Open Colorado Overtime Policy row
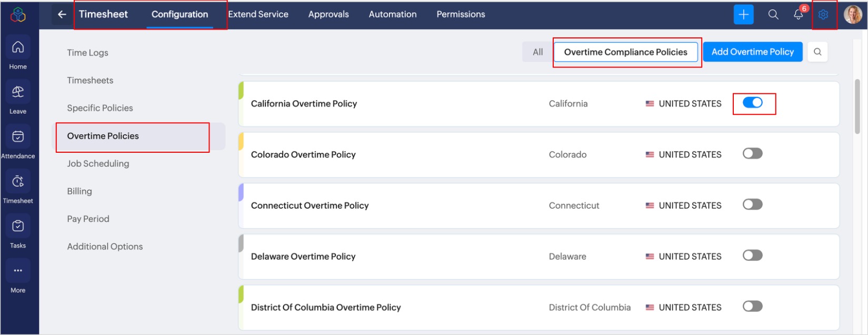 tap(539, 155)
